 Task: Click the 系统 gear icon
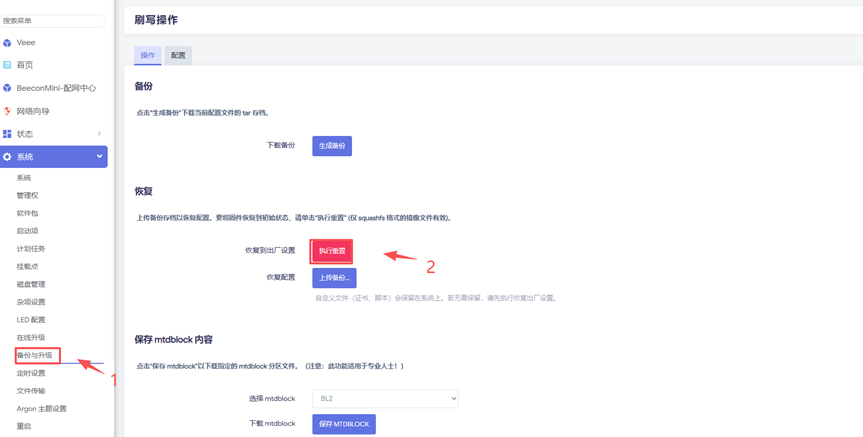coord(7,157)
